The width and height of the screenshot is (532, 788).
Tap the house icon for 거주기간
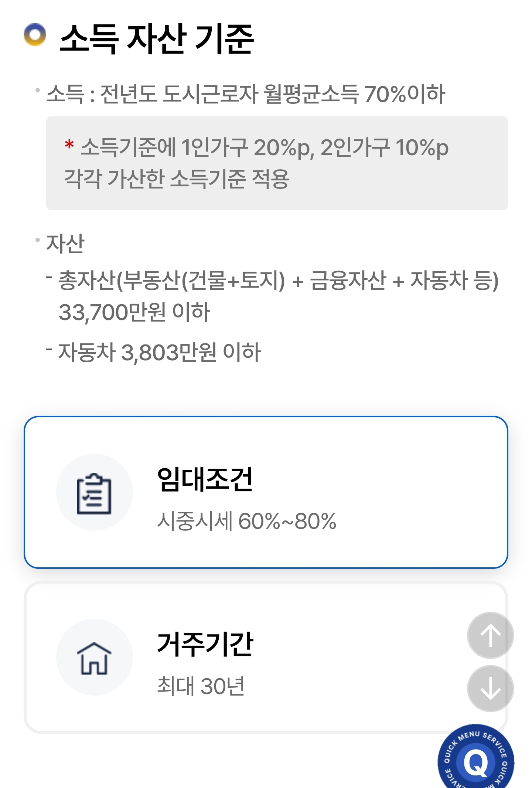click(x=94, y=658)
